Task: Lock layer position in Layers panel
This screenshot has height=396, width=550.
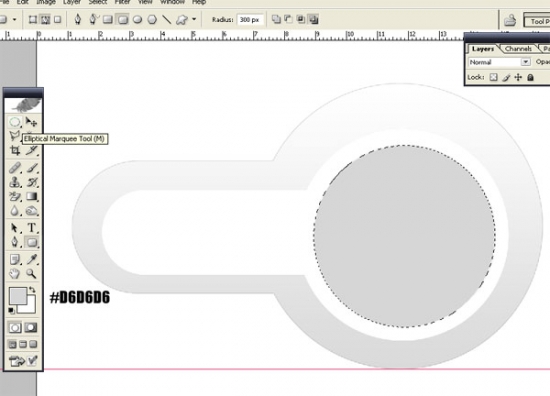Action: [x=518, y=77]
